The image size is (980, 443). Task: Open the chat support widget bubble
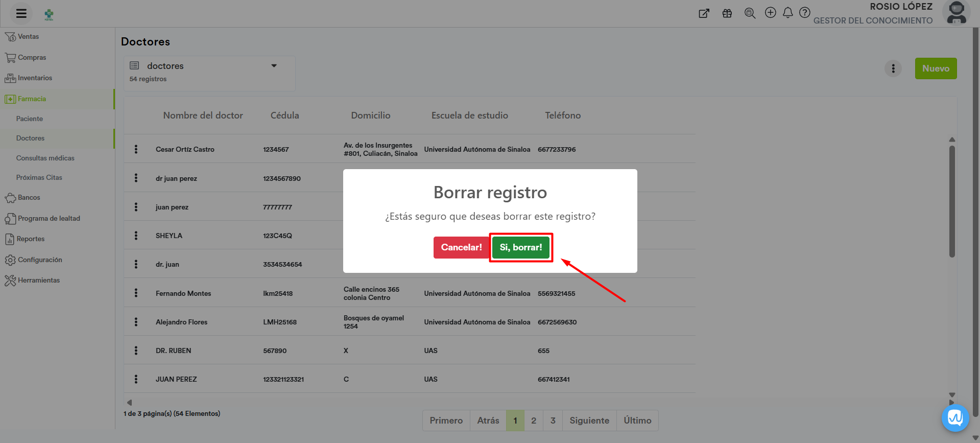coord(955,418)
